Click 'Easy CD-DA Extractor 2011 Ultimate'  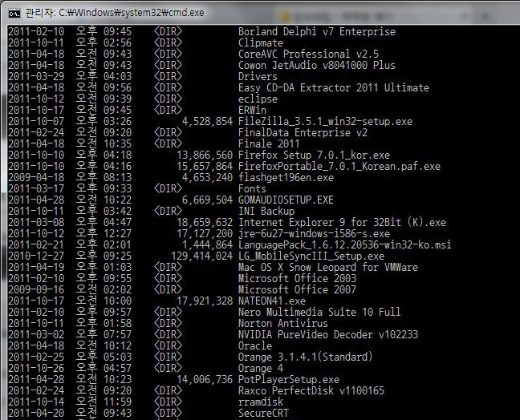[334, 88]
